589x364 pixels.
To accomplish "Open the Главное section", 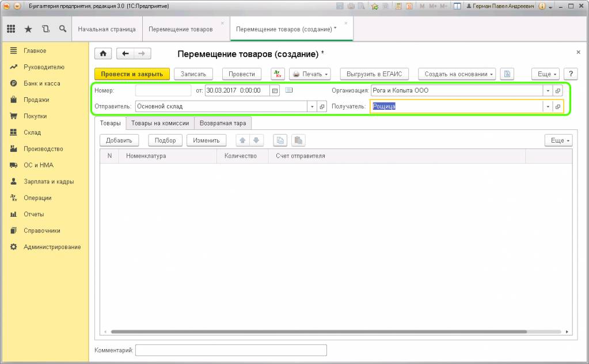I will coord(35,51).
